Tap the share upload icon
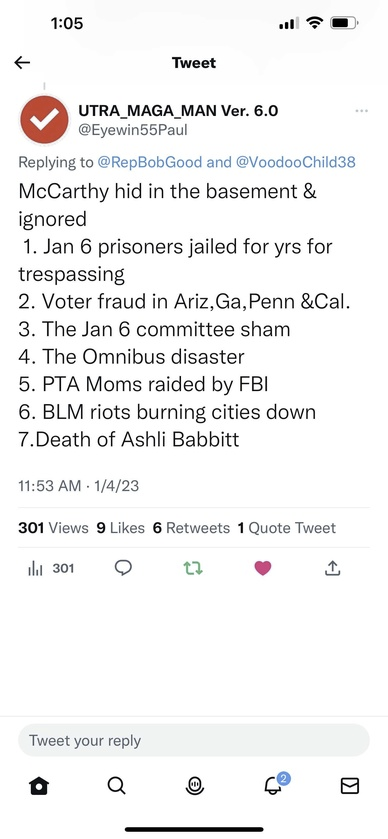Image resolution: width=388 pixels, height=839 pixels. (x=332, y=568)
